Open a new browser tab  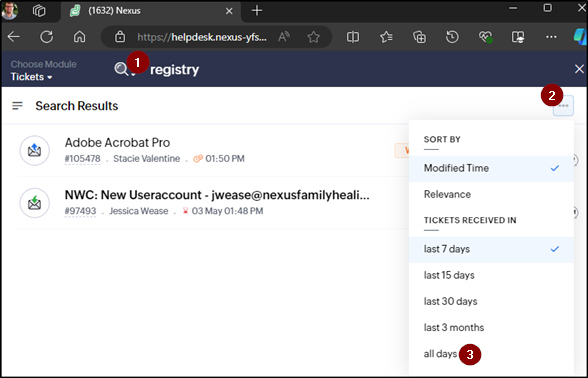pos(257,10)
